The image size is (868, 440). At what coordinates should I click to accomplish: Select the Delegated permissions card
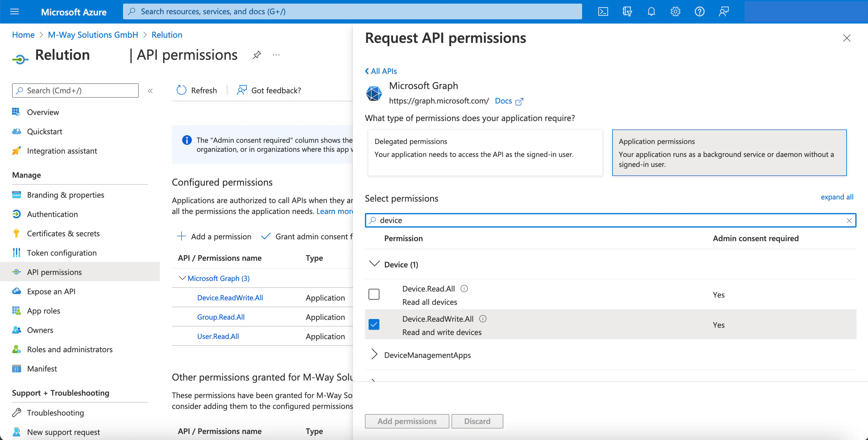click(485, 153)
